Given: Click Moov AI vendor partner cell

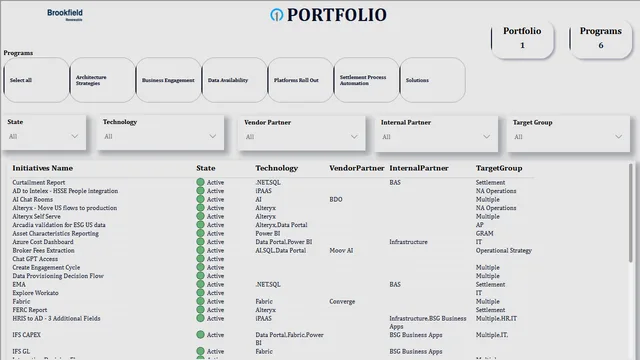Looking at the screenshot, I should (x=341, y=251).
